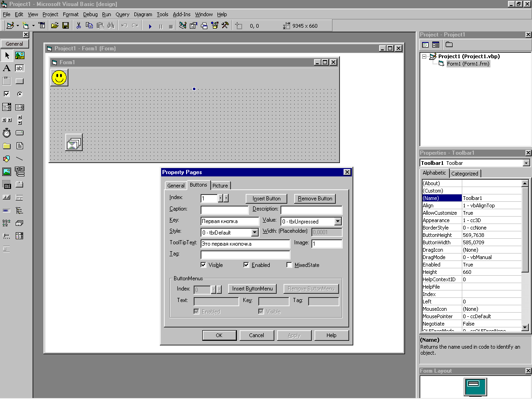Click the Remove Button button

click(315, 199)
